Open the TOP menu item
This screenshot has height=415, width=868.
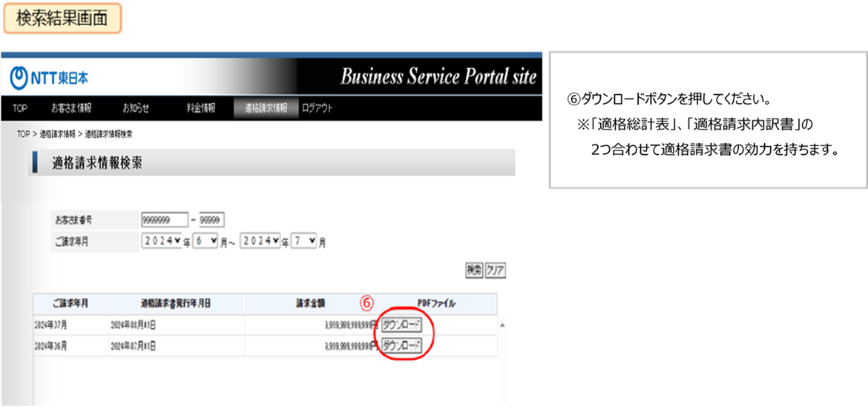[x=20, y=108]
